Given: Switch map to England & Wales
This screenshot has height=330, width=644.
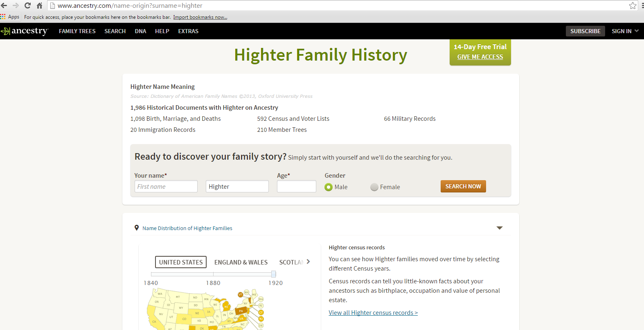Looking at the screenshot, I should click(241, 262).
